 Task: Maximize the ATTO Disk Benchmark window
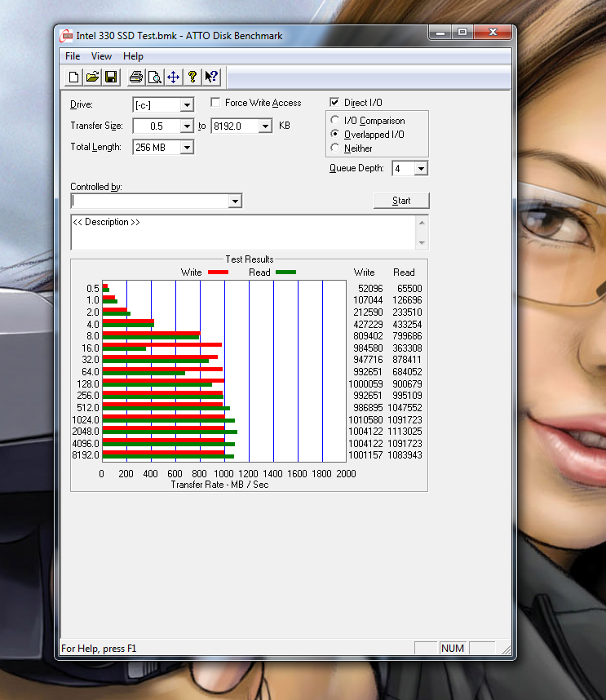pos(462,33)
